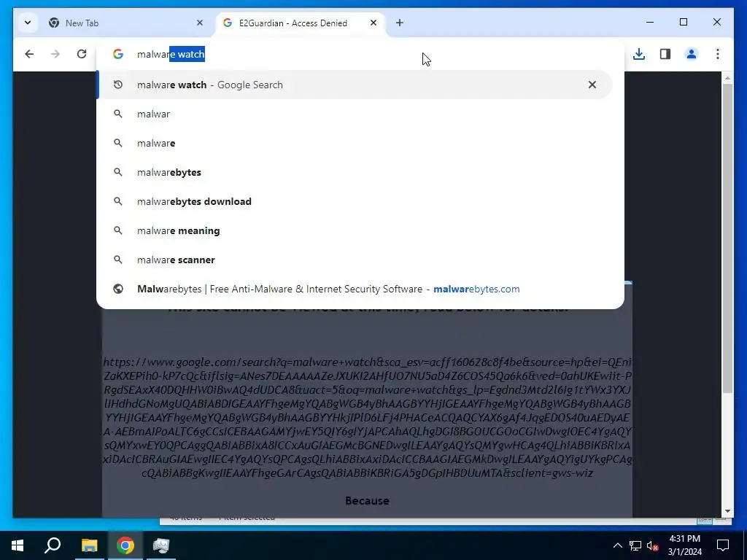
Task: Open the computer app in taskbar
Action: tap(161, 545)
